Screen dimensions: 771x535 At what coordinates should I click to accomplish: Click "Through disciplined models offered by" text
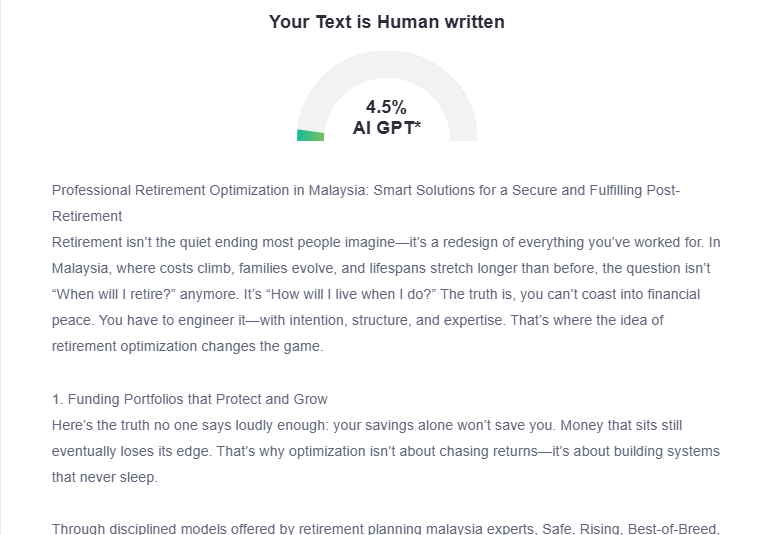pyautogui.click(x=170, y=528)
